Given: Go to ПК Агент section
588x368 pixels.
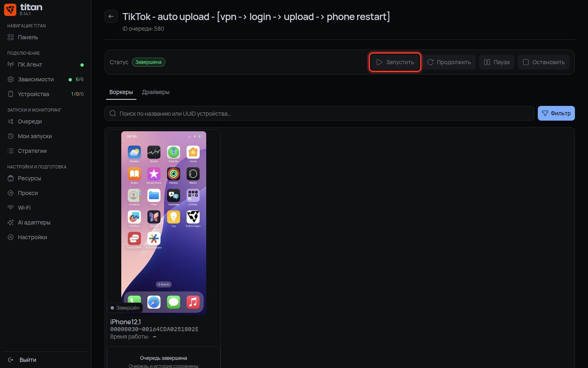Looking at the screenshot, I should (45, 65).
